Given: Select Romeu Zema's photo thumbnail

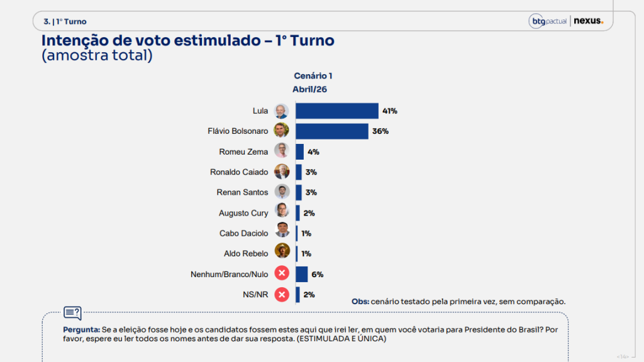Looking at the screenshot, I should pos(282,151).
